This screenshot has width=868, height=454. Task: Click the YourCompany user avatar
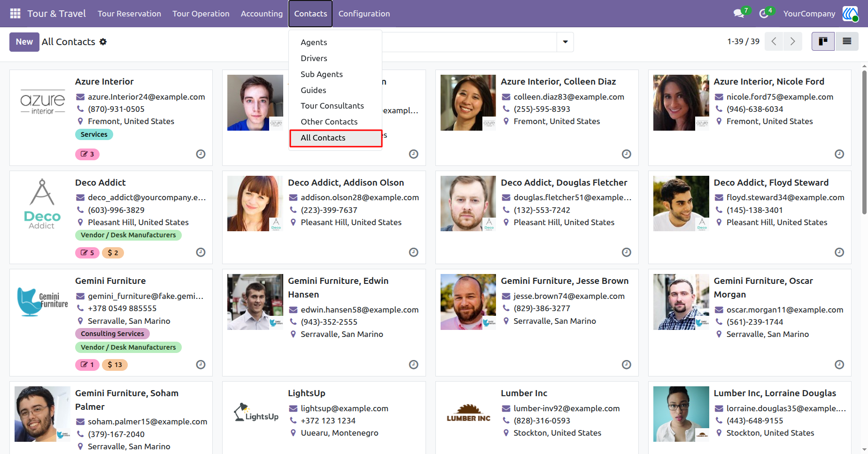point(850,14)
